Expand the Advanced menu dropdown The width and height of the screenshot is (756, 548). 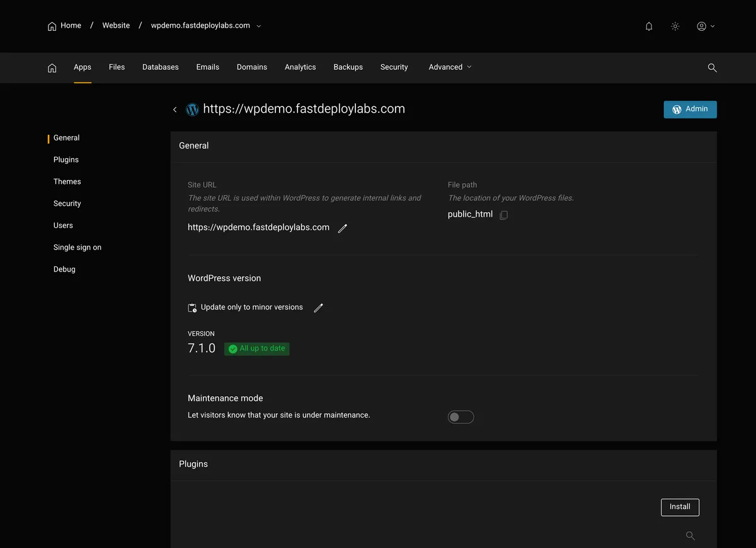click(450, 67)
